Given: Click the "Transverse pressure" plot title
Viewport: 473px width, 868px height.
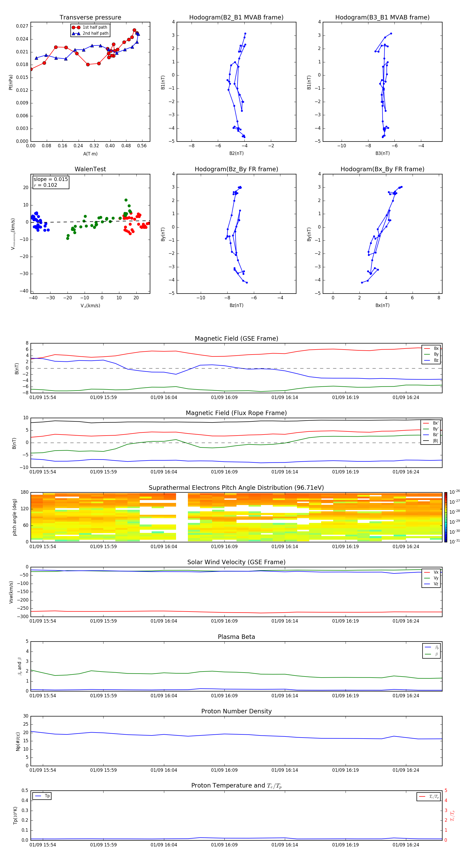Looking at the screenshot, I should click(90, 18).
